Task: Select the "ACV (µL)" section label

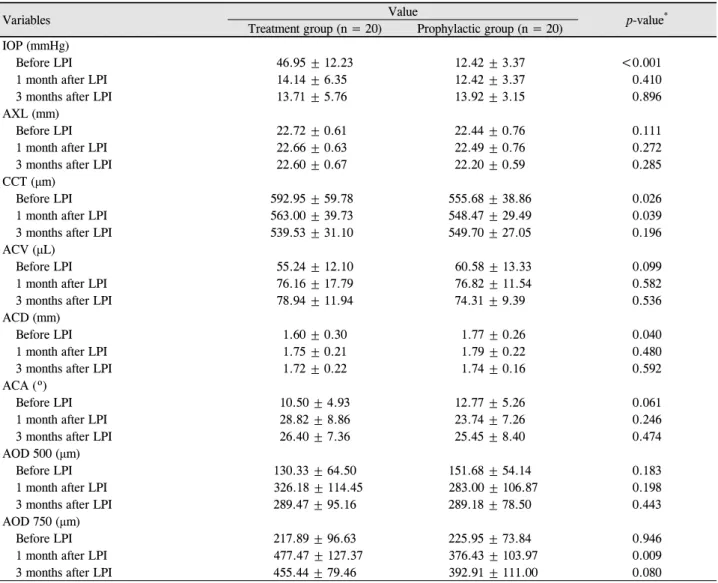Action: tap(29, 250)
